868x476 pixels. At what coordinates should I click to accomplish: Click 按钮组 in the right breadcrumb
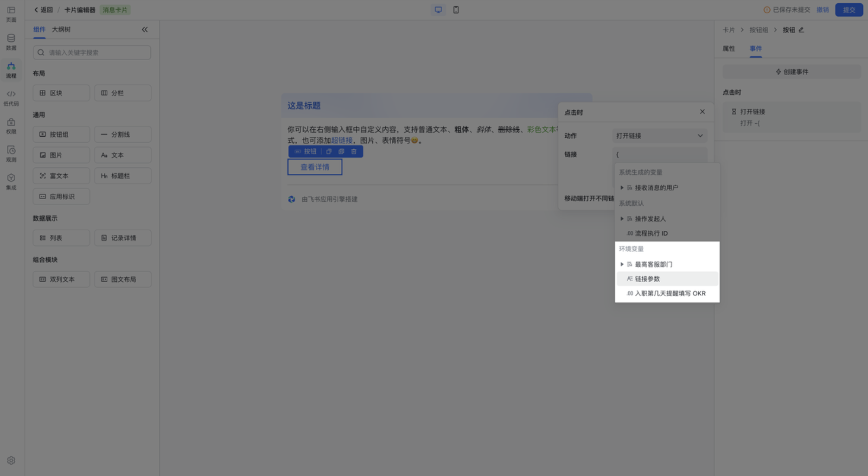[x=759, y=30]
